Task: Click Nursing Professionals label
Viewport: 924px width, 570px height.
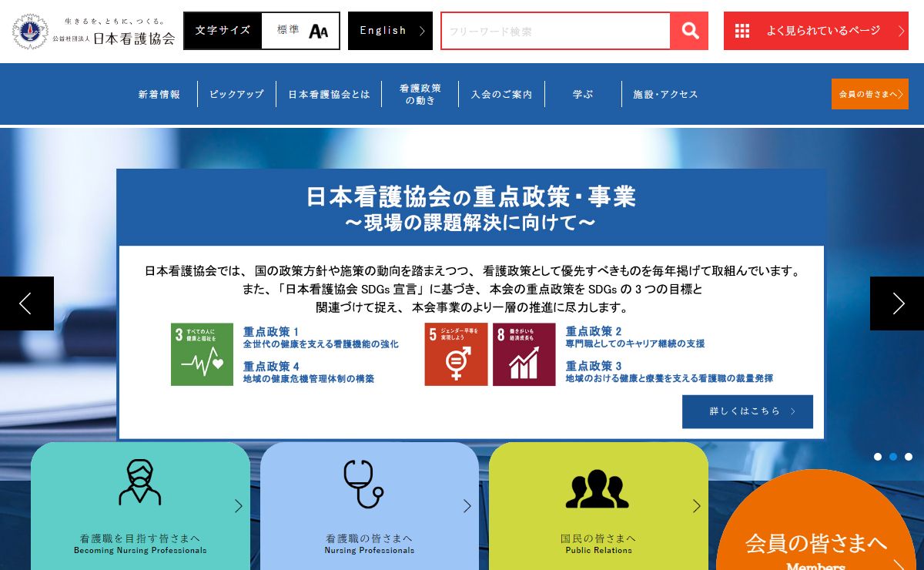Action: tap(370, 551)
